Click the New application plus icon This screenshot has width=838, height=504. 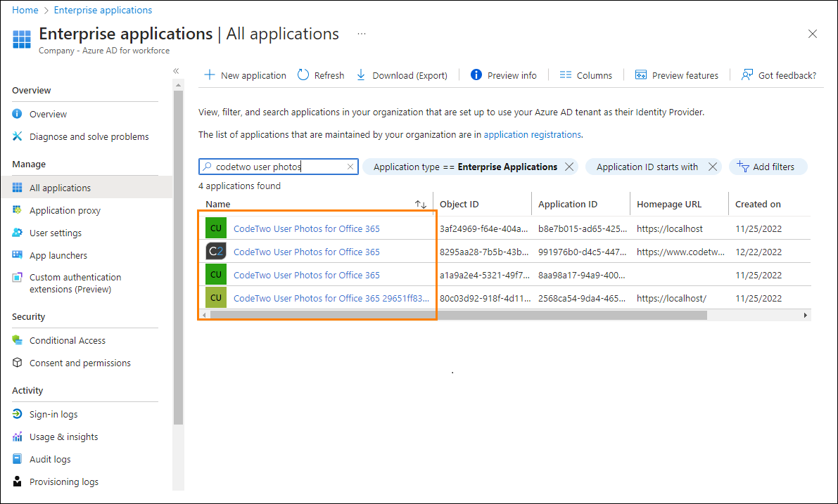coord(210,75)
